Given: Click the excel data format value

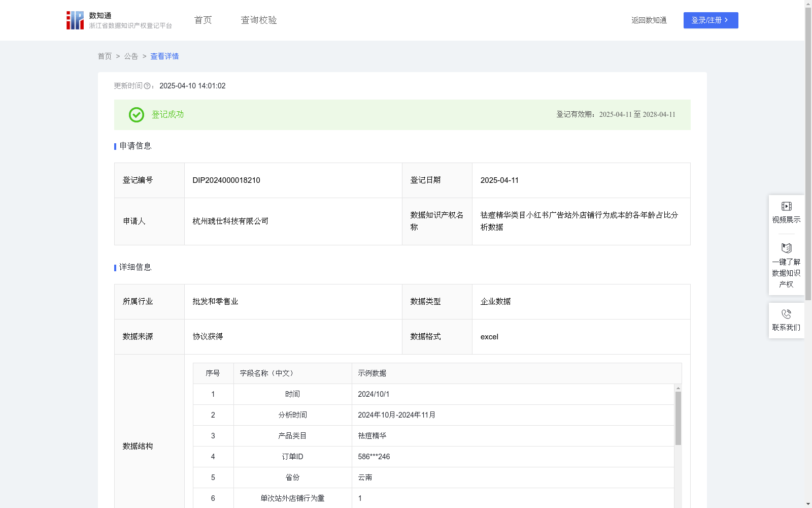Looking at the screenshot, I should pyautogui.click(x=489, y=337).
